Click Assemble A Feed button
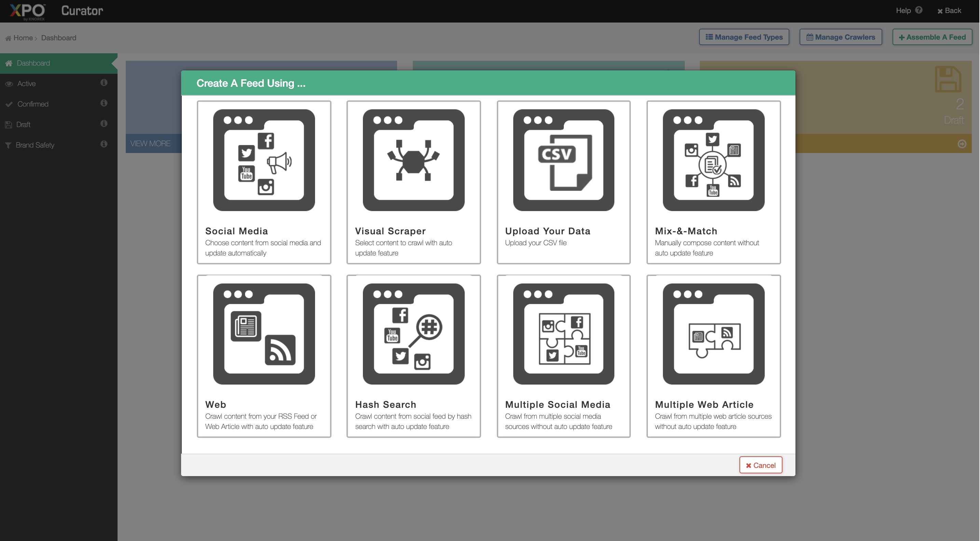980x541 pixels. 932,37
